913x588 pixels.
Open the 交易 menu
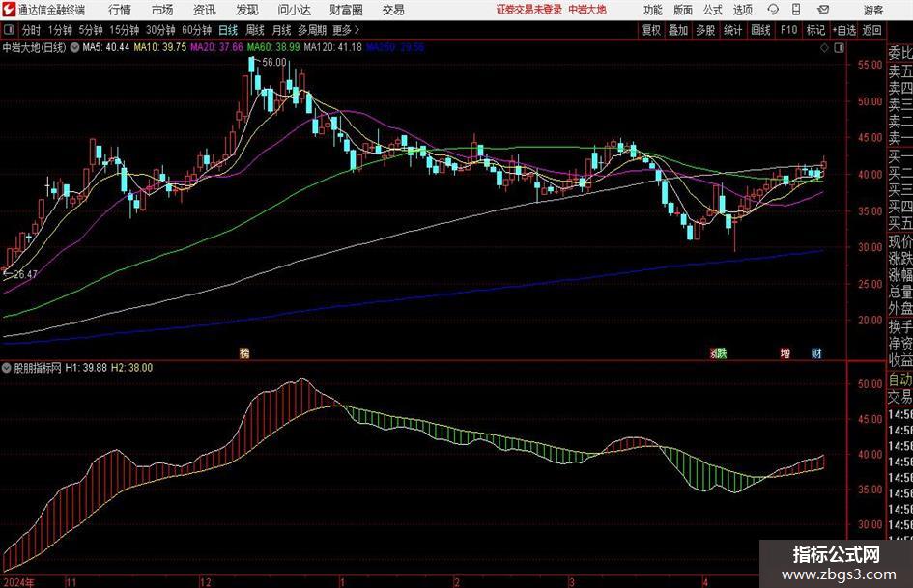(x=393, y=10)
